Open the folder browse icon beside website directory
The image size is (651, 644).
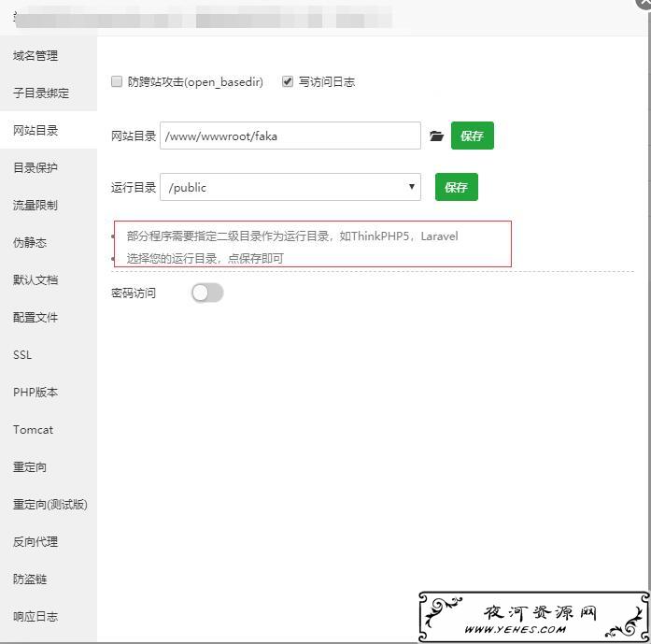(x=436, y=136)
